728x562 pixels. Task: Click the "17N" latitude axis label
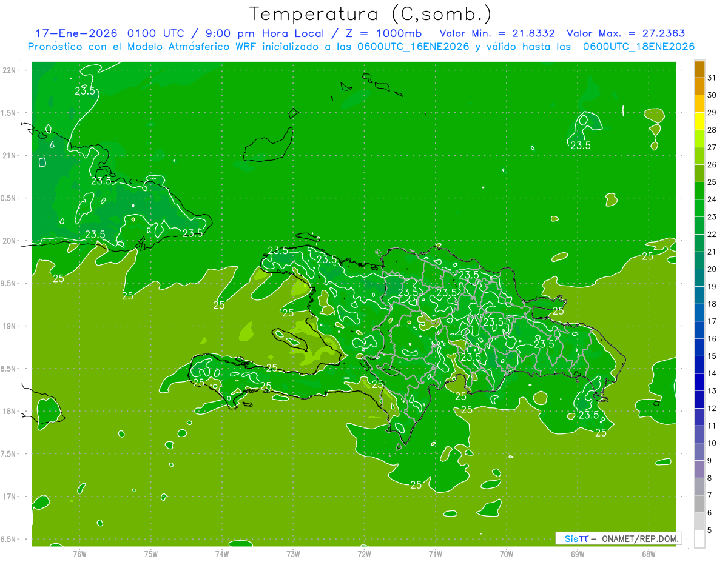(10, 497)
